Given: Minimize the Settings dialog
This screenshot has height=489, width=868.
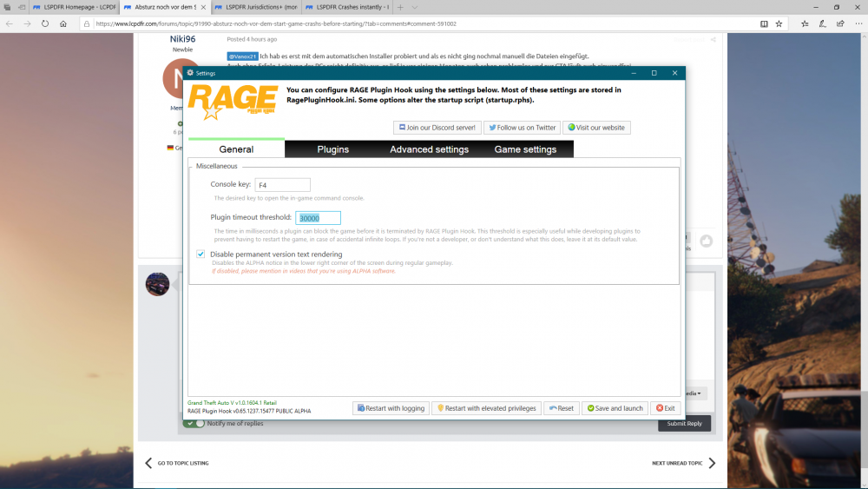Looking at the screenshot, I should point(634,73).
